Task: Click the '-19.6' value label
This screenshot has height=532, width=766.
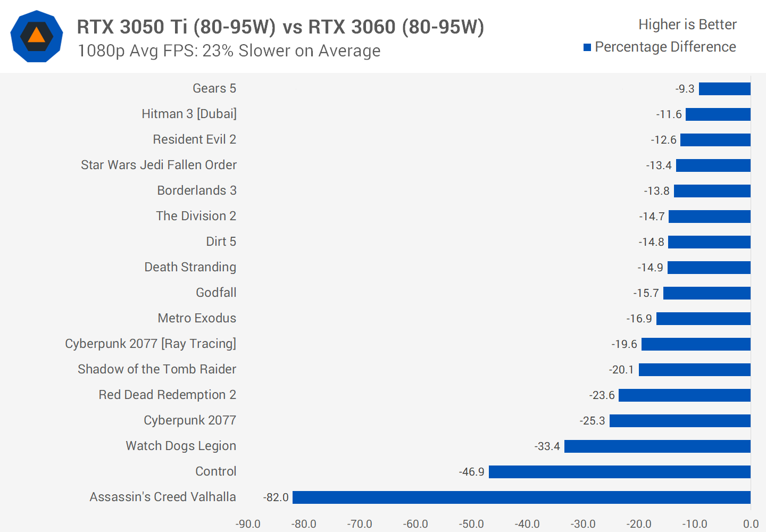Action: [625, 344]
